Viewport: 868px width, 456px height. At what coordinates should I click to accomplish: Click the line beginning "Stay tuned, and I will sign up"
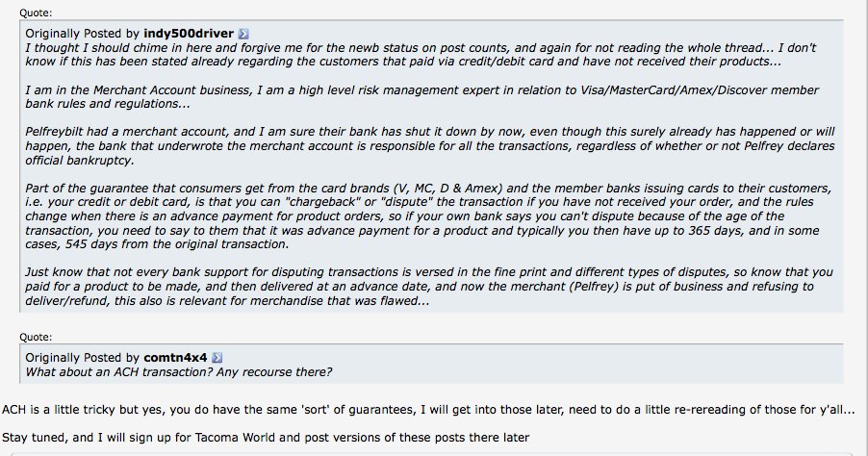click(266, 438)
